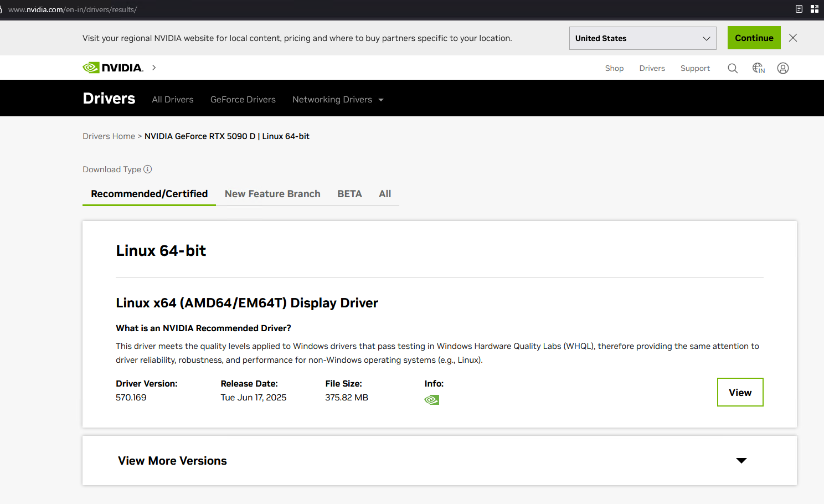Image resolution: width=824 pixels, height=504 pixels.
Task: Click the View driver button
Action: point(740,392)
